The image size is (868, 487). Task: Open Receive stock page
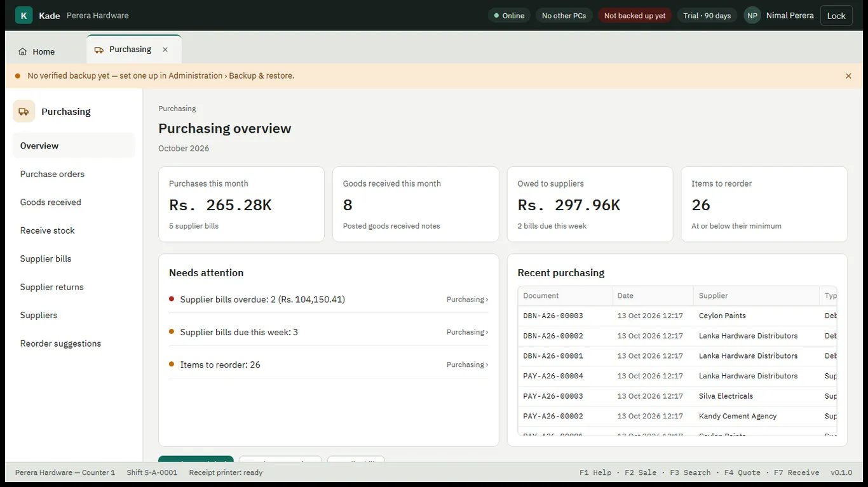click(x=74, y=230)
